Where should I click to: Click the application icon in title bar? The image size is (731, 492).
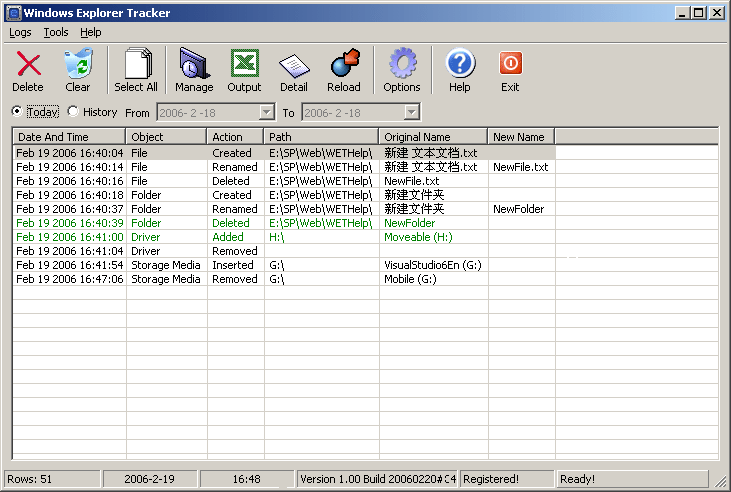(14, 13)
